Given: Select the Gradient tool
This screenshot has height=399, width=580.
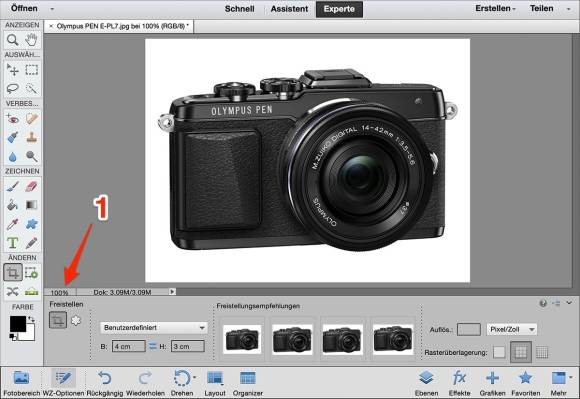Looking at the screenshot, I should tap(31, 205).
